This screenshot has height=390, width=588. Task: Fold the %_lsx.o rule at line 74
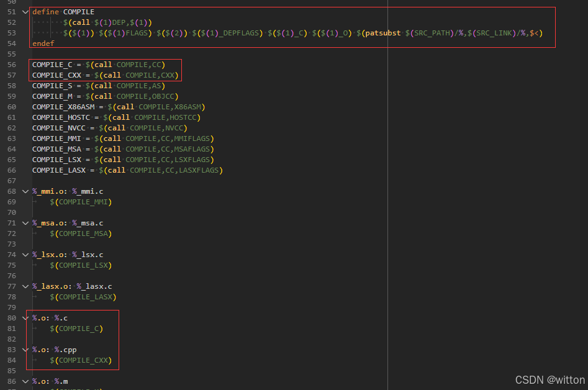pos(25,255)
